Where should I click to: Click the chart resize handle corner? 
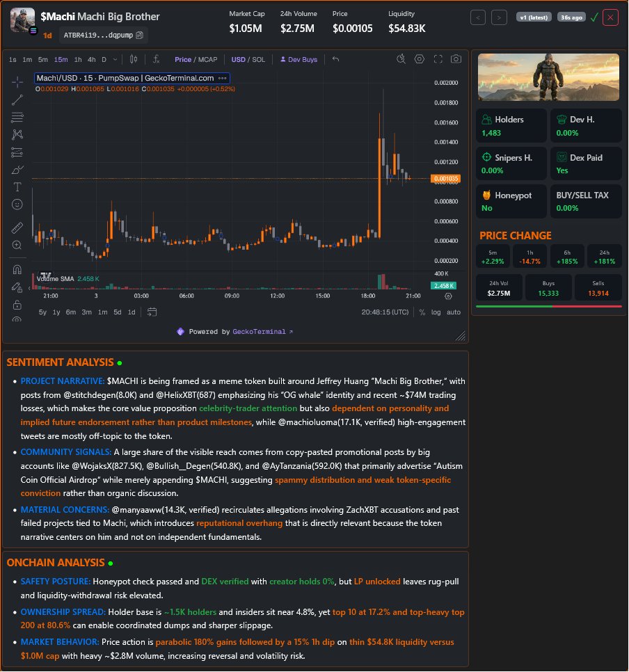point(461,336)
